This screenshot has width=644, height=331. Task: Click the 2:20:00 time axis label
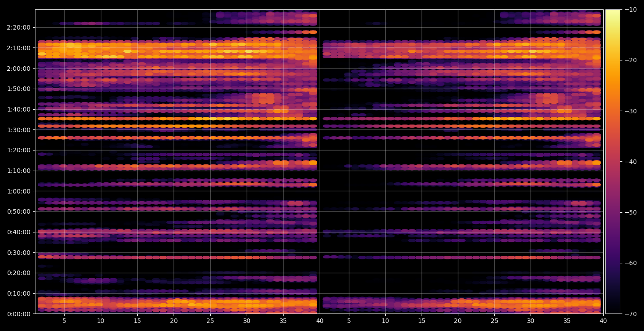19,27
